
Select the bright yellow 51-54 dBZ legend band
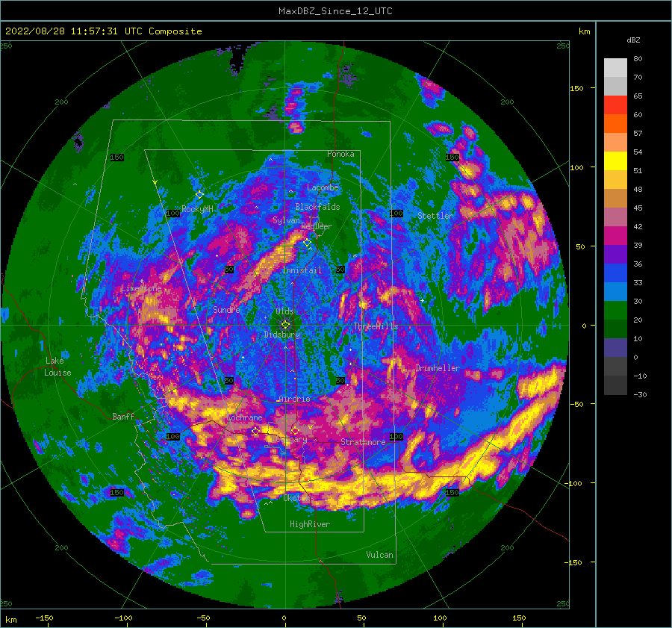tap(615, 161)
